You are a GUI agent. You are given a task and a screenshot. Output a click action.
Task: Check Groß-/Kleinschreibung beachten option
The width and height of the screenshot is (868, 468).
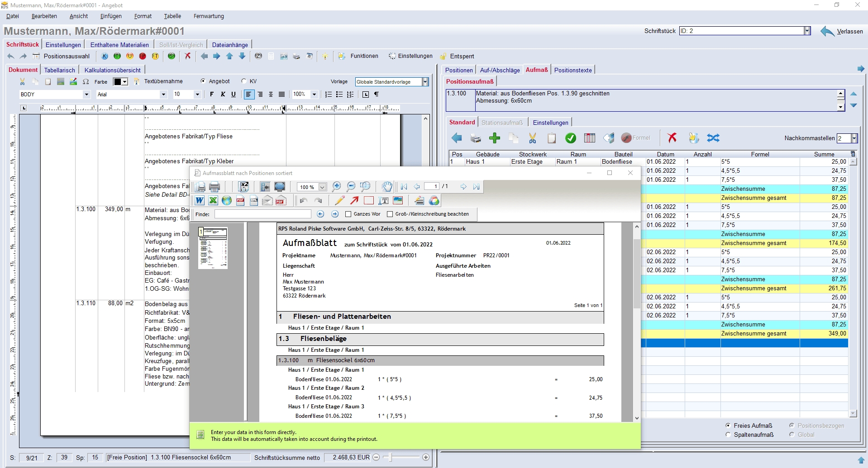[390, 214]
